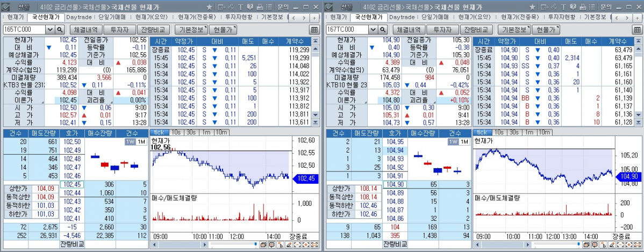The height and width of the screenshot is (252, 644).
Task: Toggle 1W candle period in left window
Action: point(130,142)
